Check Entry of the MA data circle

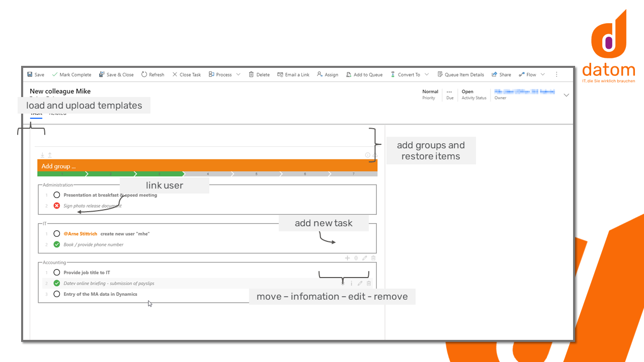pos(57,294)
